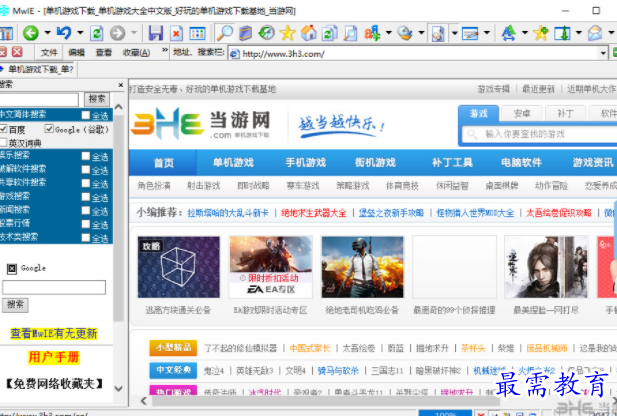This screenshot has width=617, height=416.
Task: Open the globe tools dropdown arrow
Action: coord(421,33)
